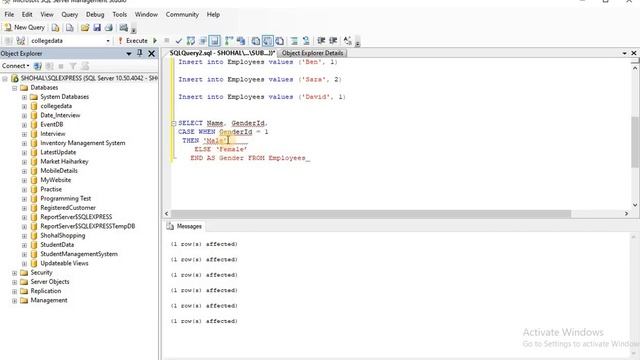Click the Object Explorer connect server icon

38,66
